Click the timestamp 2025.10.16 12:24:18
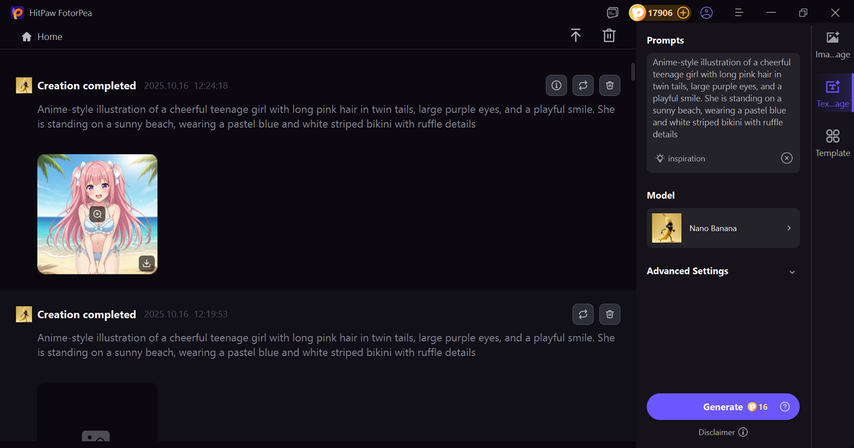The width and height of the screenshot is (854, 448). 186,85
